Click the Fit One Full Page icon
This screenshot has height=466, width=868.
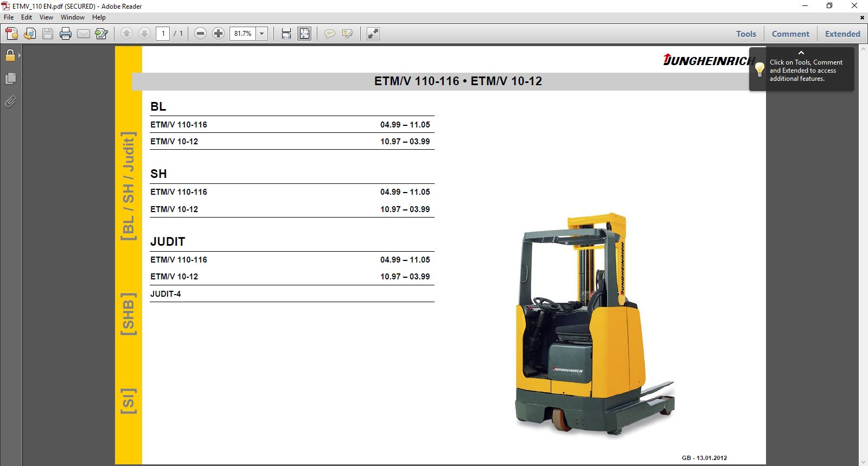click(304, 34)
